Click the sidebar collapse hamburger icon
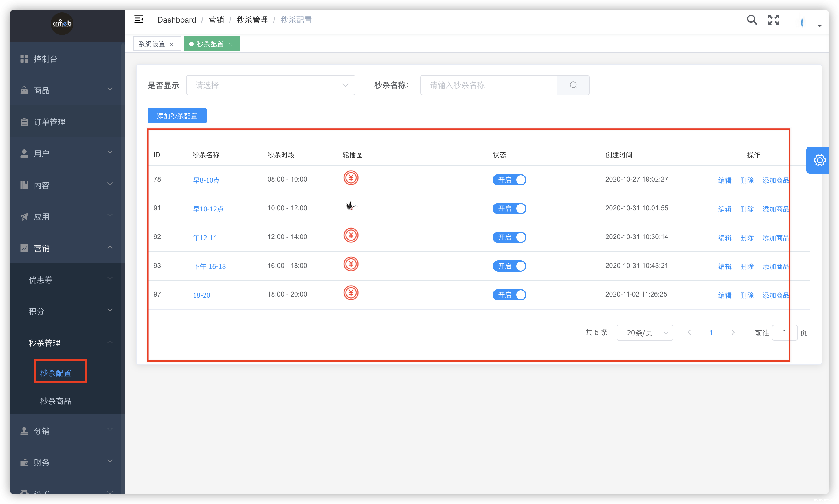 [139, 19]
